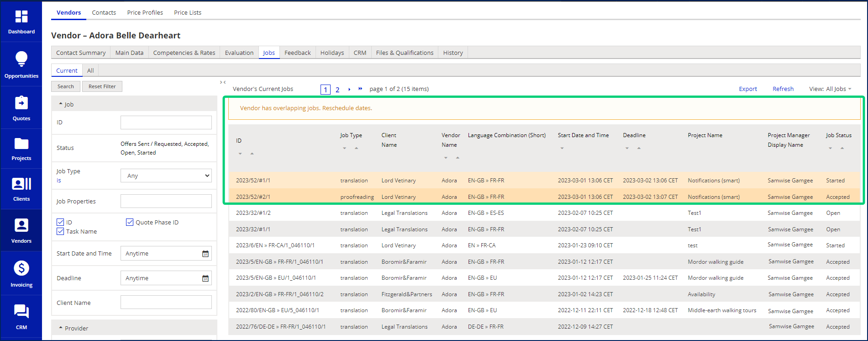Open job 2023/52/#1/1 row
This screenshot has width=868, height=341.
[x=544, y=180]
